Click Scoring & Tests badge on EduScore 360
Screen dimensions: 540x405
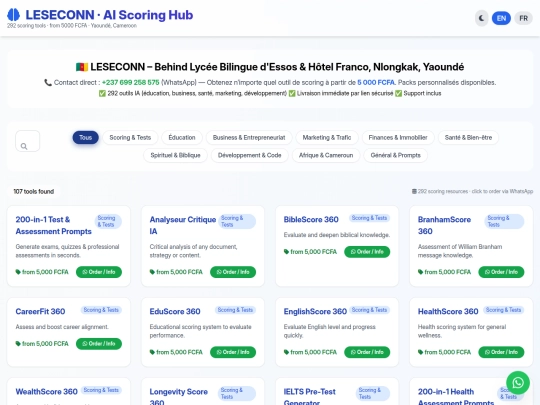[235, 310]
